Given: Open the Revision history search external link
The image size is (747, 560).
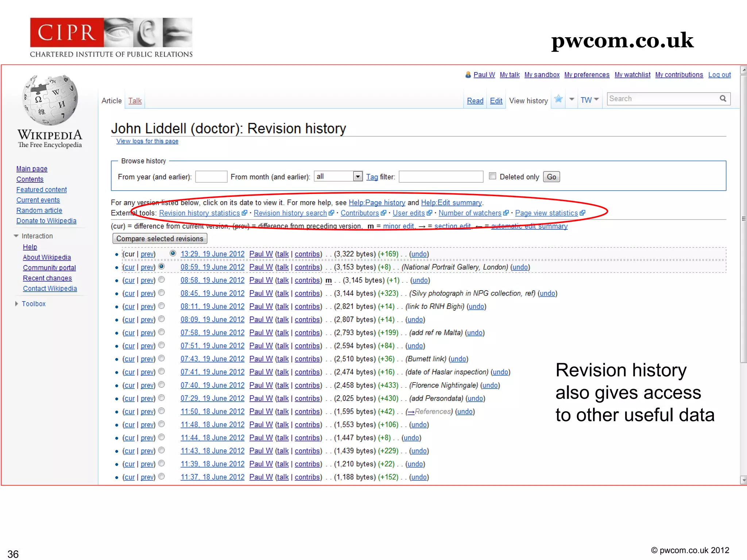Looking at the screenshot, I should pos(290,213).
